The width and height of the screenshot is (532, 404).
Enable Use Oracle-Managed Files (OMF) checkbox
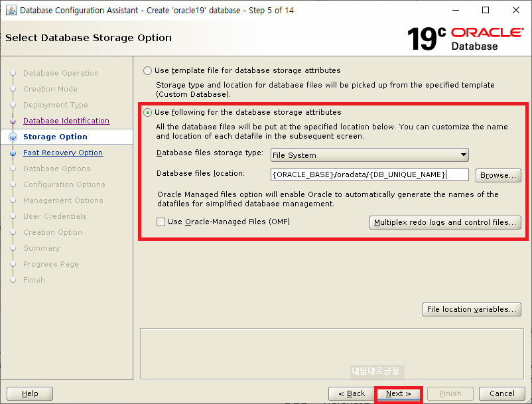[x=161, y=222]
